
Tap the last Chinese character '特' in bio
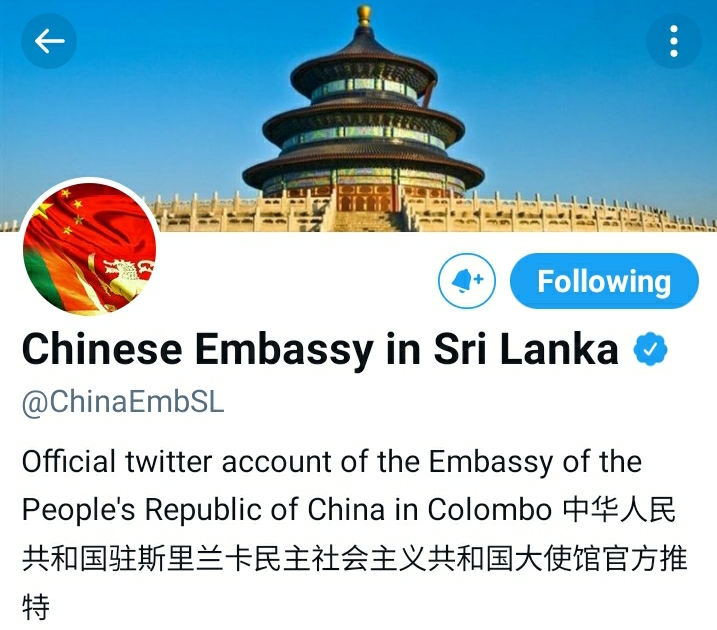pyautogui.click(x=36, y=607)
